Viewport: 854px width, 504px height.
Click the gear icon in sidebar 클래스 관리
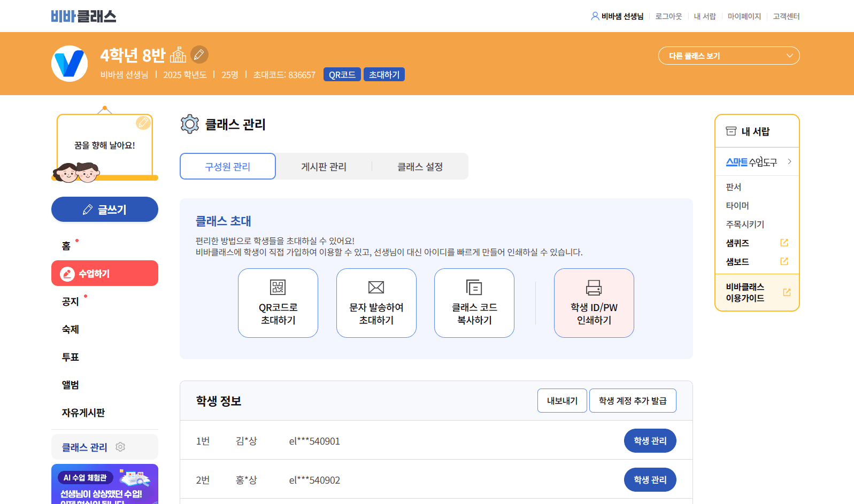[x=120, y=447]
